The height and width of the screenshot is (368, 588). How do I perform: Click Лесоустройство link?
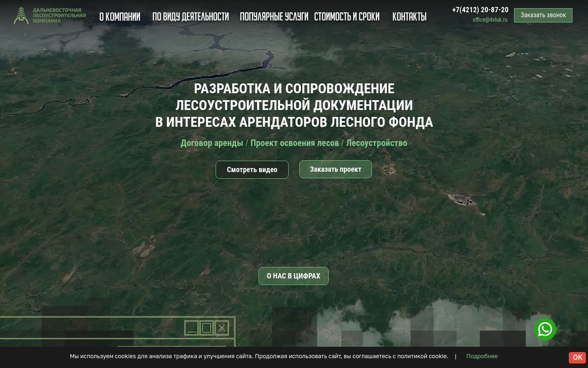tap(376, 143)
